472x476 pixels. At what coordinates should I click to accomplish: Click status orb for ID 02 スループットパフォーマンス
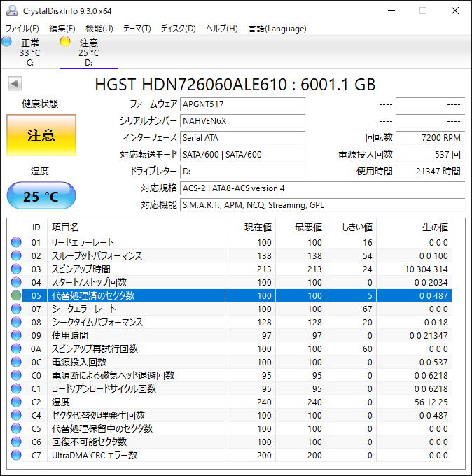pos(16,255)
